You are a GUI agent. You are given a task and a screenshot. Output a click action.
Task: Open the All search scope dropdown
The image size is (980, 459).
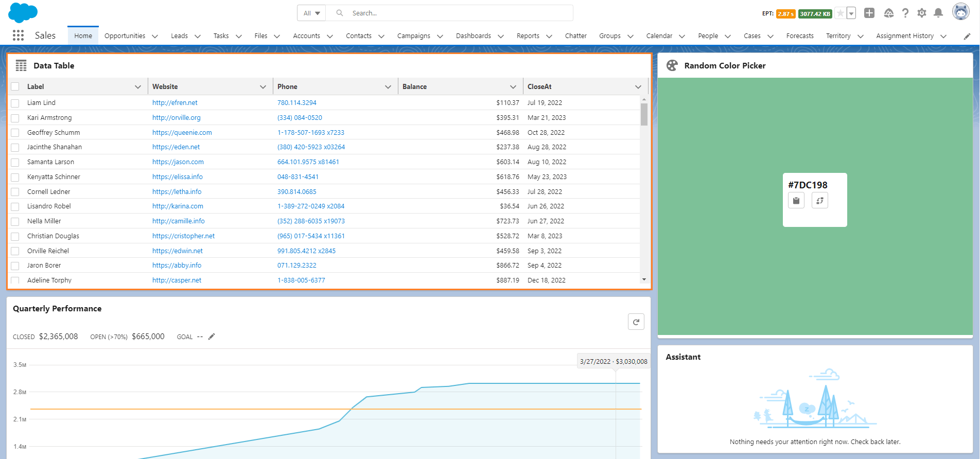click(x=311, y=13)
